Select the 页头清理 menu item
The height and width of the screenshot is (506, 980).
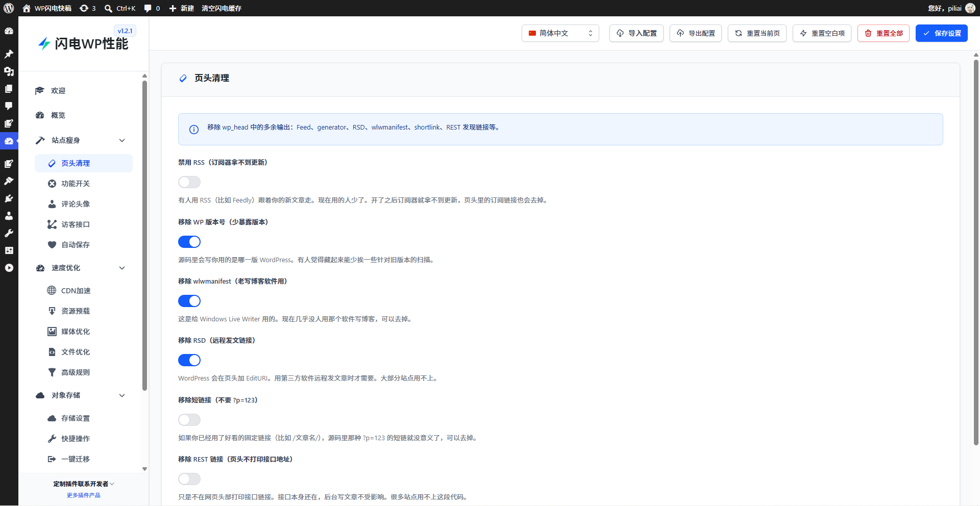tap(84, 163)
